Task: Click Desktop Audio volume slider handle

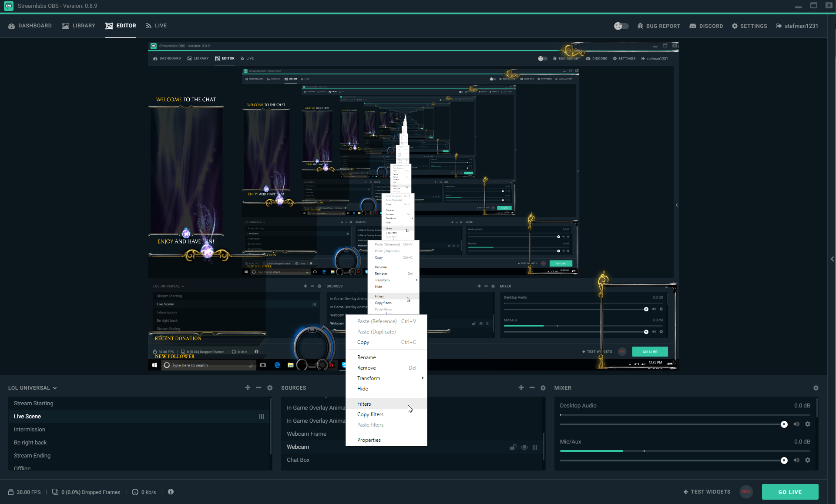Action: click(x=784, y=424)
